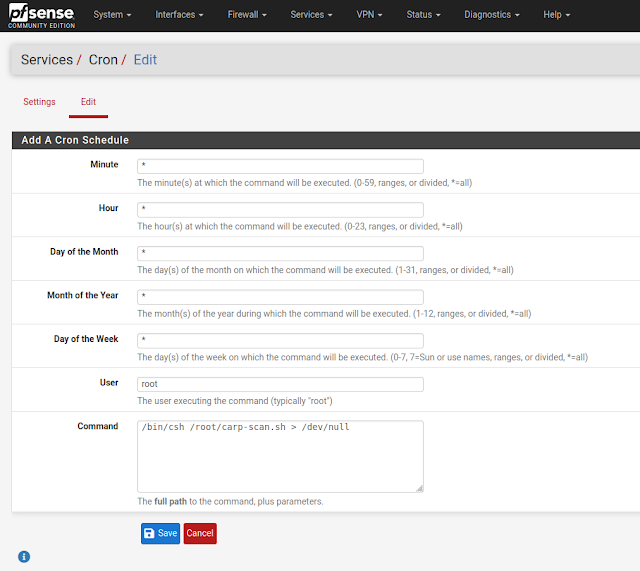Click into the Hour field
Screen dimensions: 640x571
(x=280, y=210)
